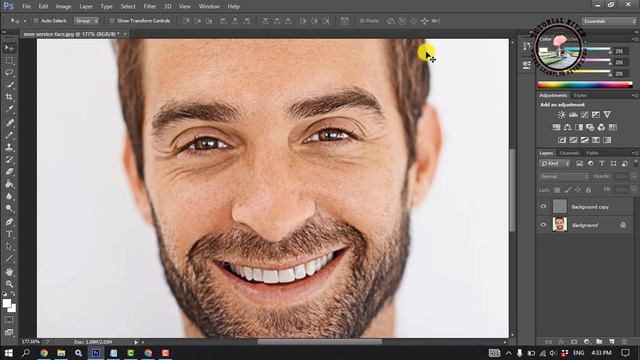Open the Image menu

pyautogui.click(x=63, y=7)
